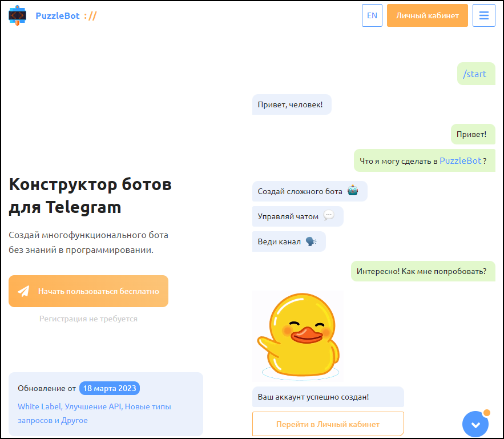Click the 'Привет!' reply bubble
The image size is (504, 439).
point(473,134)
